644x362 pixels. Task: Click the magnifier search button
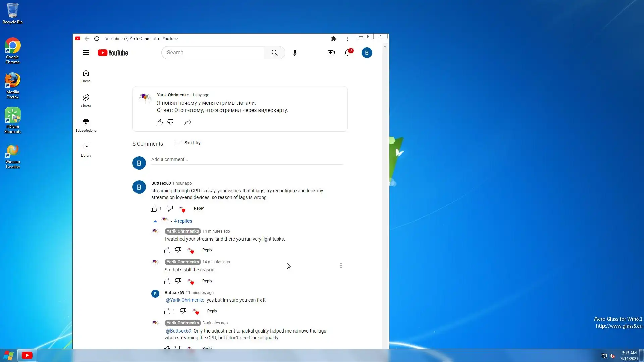(274, 53)
